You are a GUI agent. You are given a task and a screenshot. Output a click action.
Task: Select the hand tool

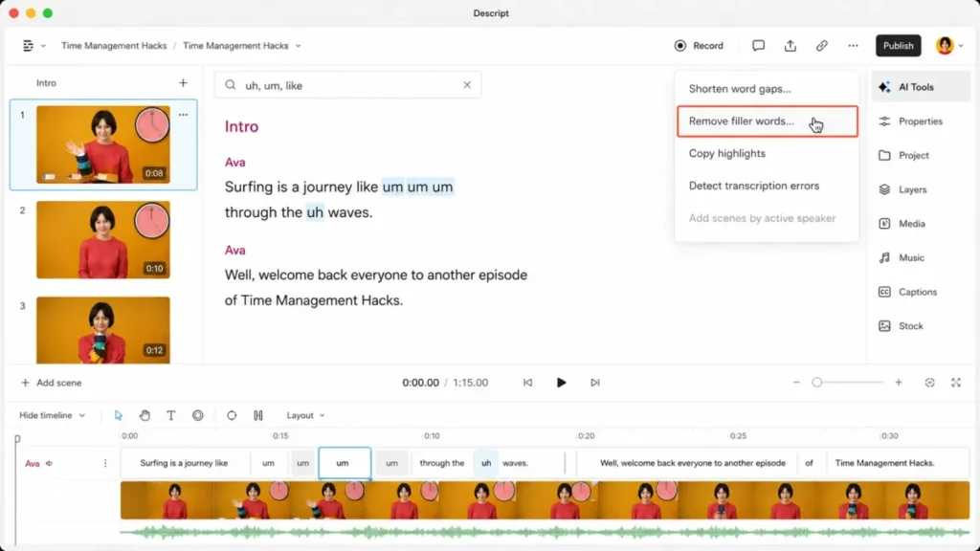[145, 415]
